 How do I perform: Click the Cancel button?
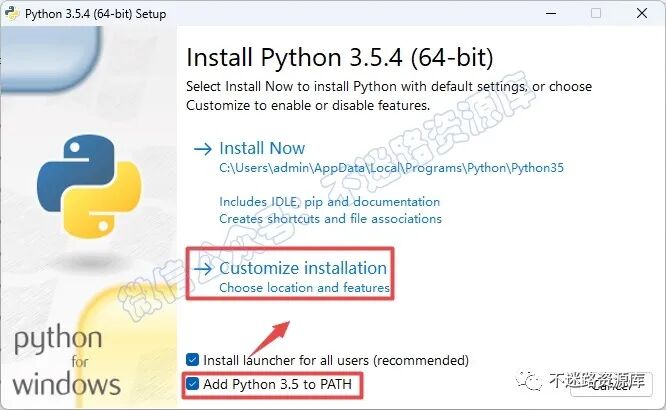click(x=611, y=385)
